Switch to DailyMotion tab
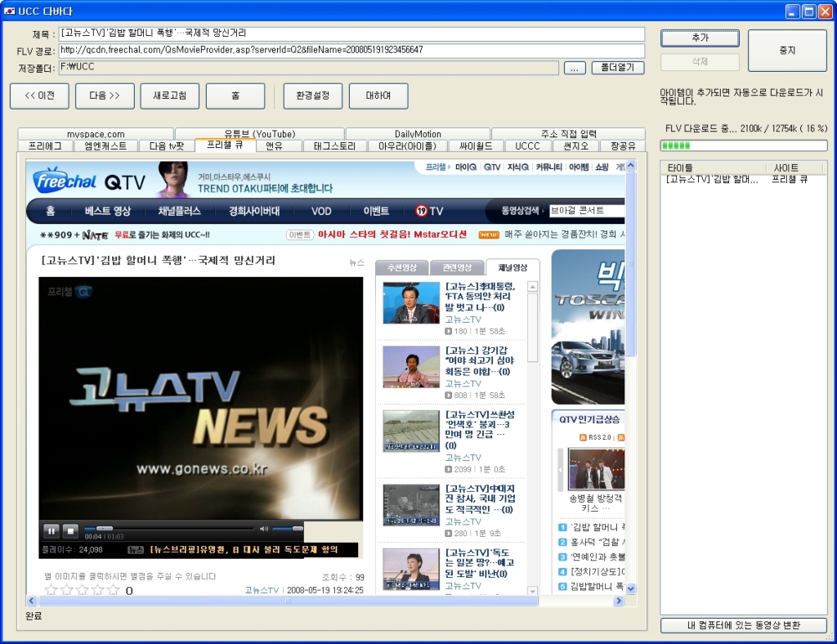 click(x=418, y=134)
